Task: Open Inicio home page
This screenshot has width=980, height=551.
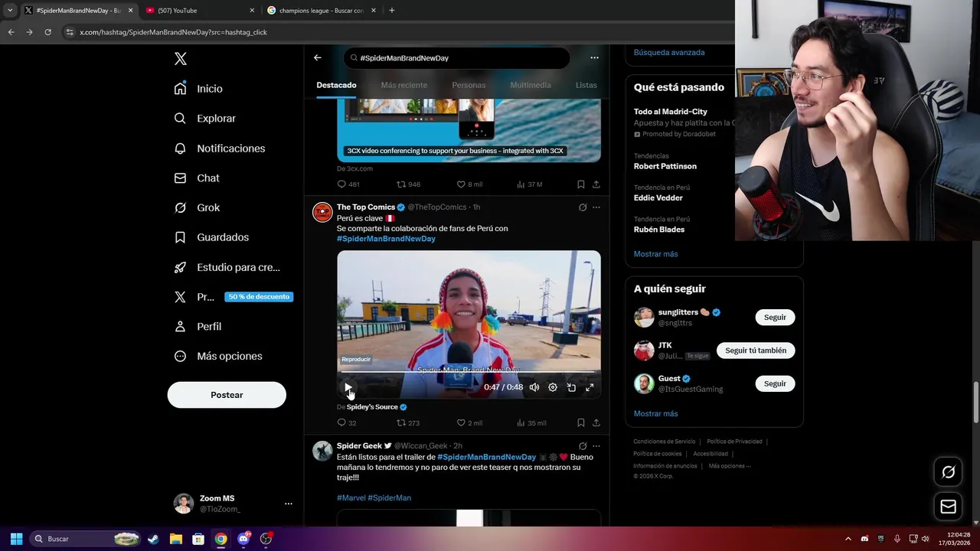Action: coord(198,89)
